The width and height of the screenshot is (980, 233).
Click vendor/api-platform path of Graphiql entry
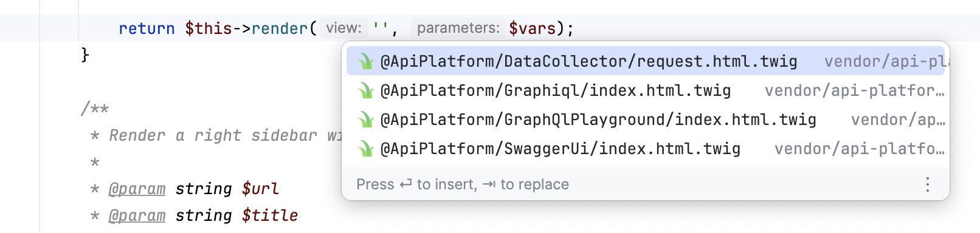[854, 90]
